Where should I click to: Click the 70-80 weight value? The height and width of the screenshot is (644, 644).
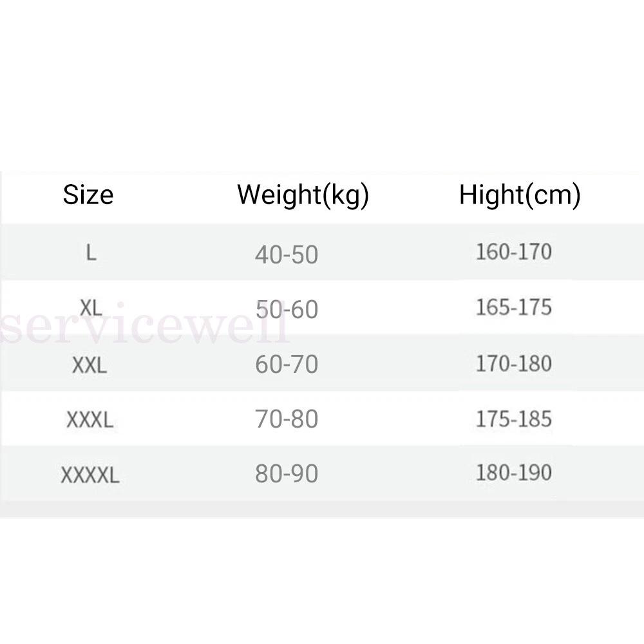tap(287, 419)
